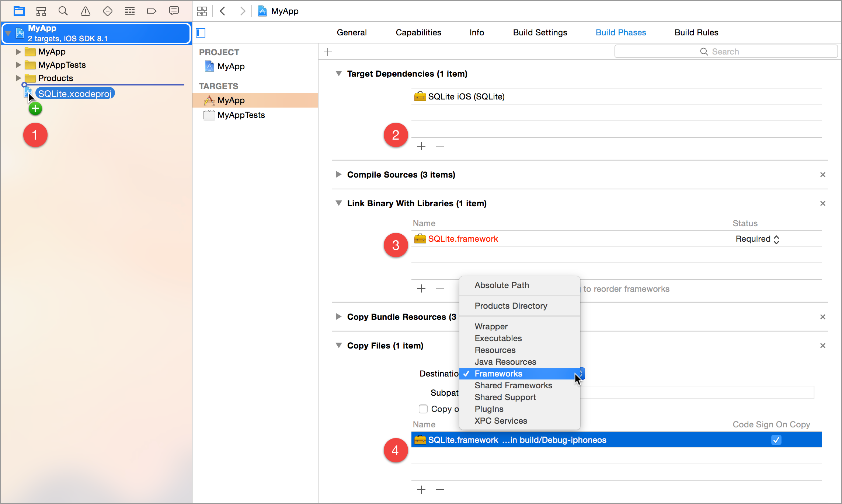Screen dimensions: 842x504
Task: Go back with the left chevron
Action: 223,11
